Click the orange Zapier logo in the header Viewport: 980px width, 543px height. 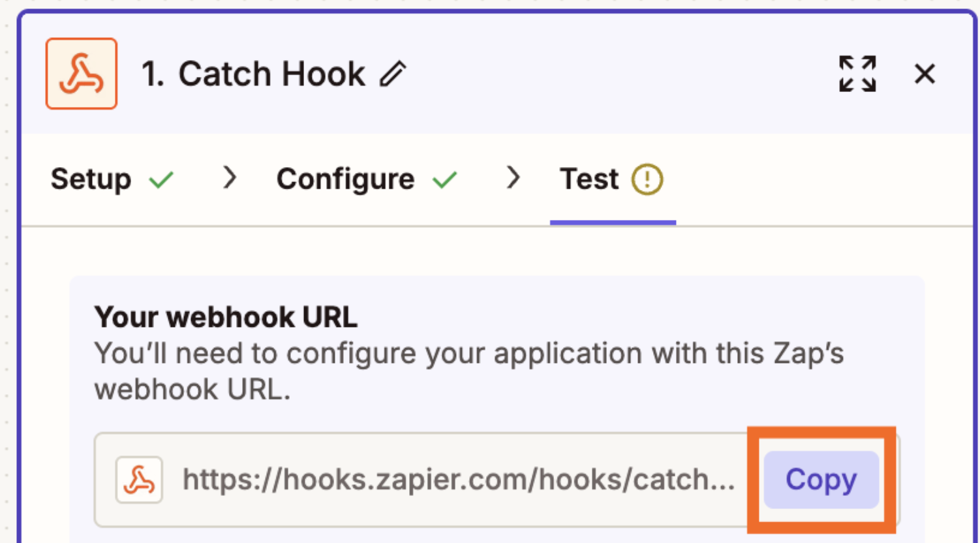pos(81,73)
